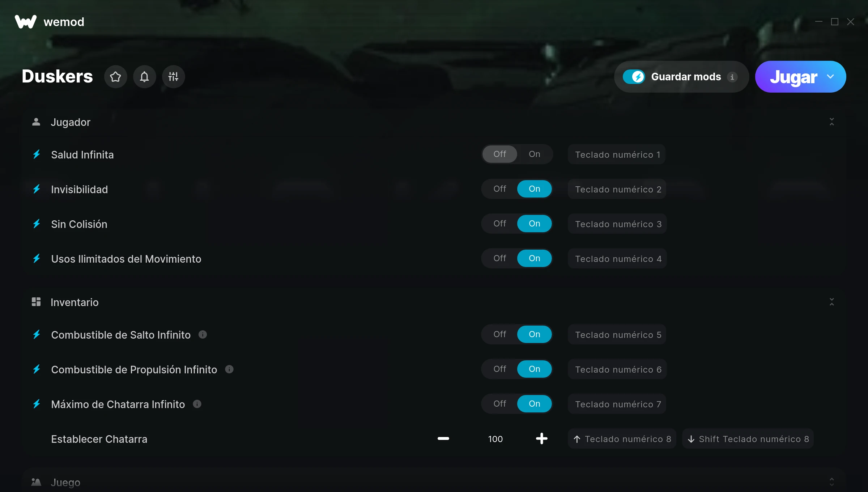Collapse the Inventario section
Image resolution: width=868 pixels, height=492 pixels.
point(832,302)
